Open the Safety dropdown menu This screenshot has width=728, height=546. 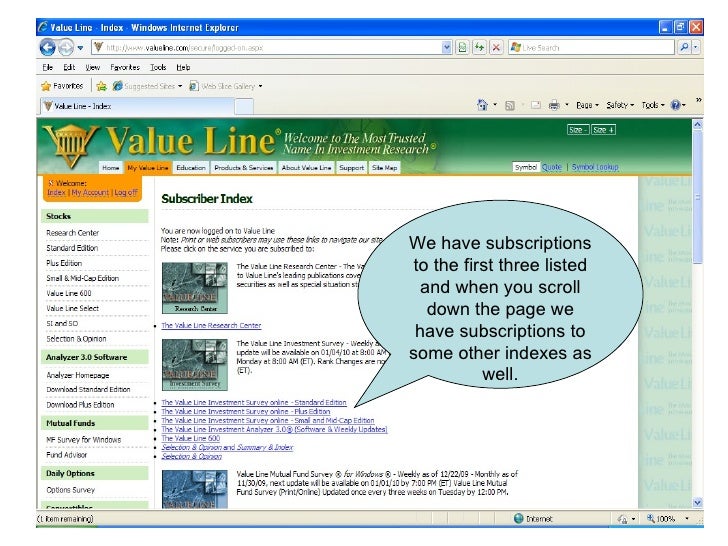pyautogui.click(x=620, y=105)
